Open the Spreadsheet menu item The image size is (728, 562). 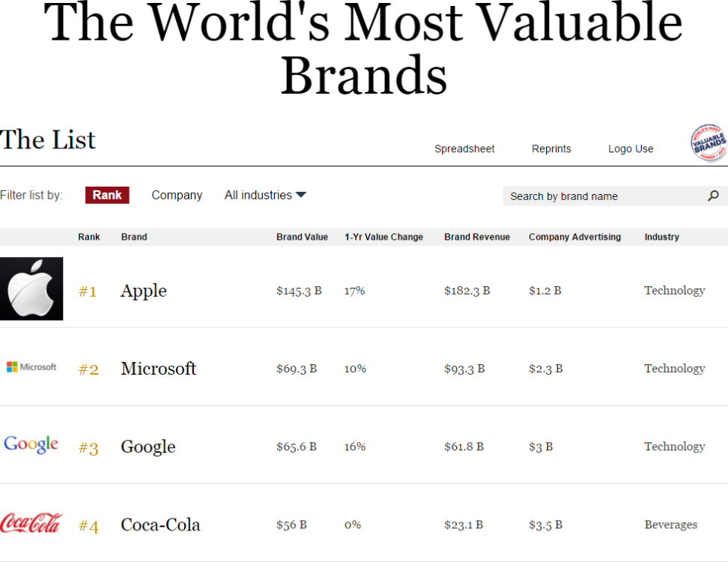[x=464, y=149]
